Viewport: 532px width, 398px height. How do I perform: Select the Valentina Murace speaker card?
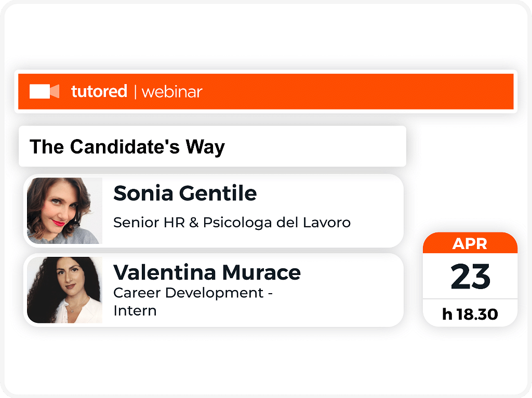click(x=214, y=290)
